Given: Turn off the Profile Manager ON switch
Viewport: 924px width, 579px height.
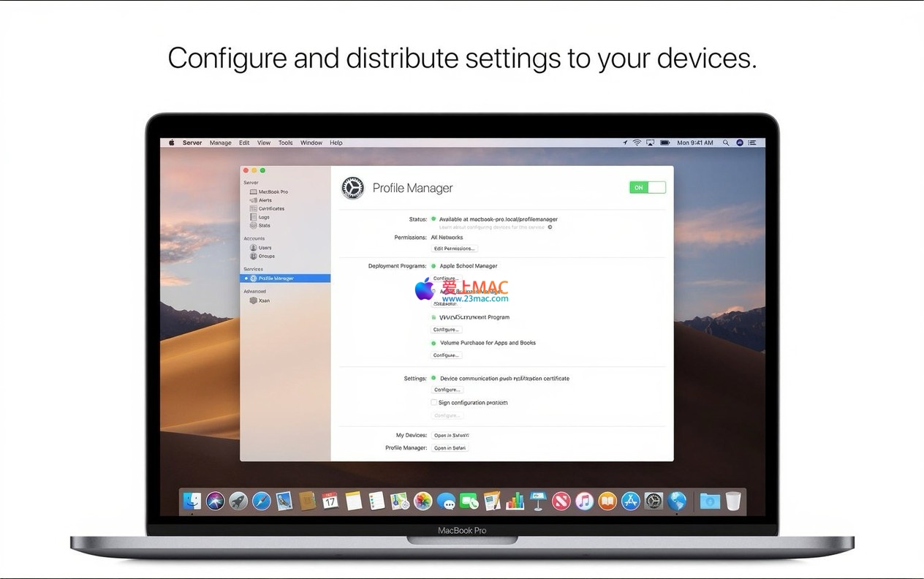Looking at the screenshot, I should pyautogui.click(x=647, y=188).
